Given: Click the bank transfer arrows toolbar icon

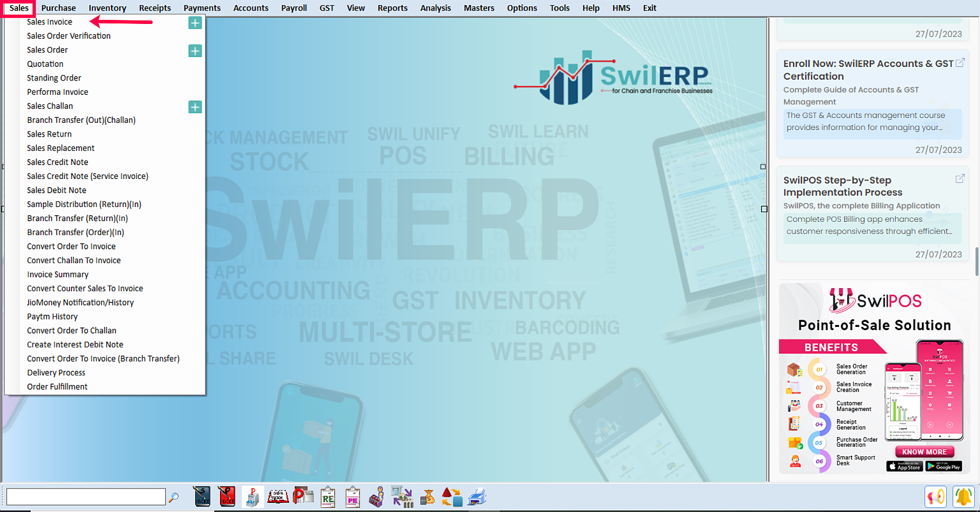Looking at the screenshot, I should 402,497.
